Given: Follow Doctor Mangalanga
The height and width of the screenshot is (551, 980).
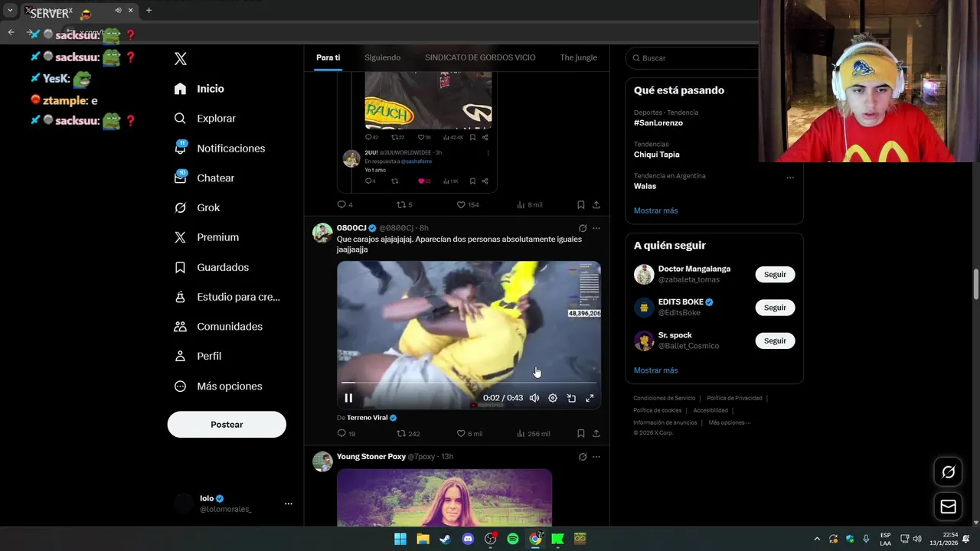Looking at the screenshot, I should tap(775, 275).
